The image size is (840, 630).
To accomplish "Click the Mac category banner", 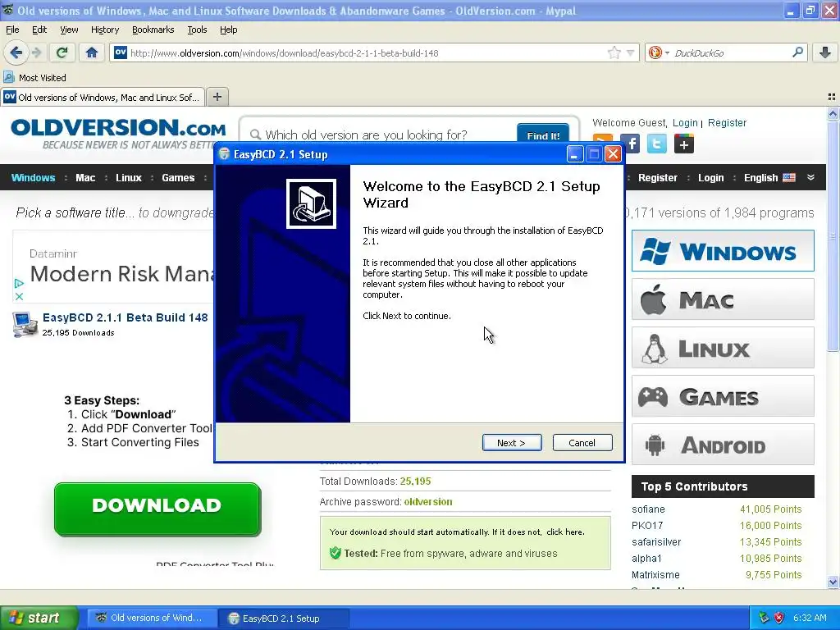I will pos(723,299).
